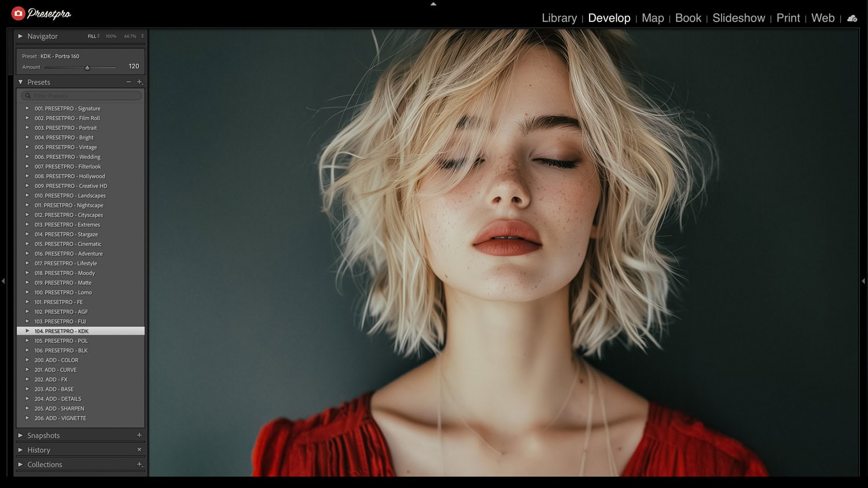Viewport: 868px width, 488px height.
Task: Toggle right panel with edge arrow
Action: pos(863,281)
